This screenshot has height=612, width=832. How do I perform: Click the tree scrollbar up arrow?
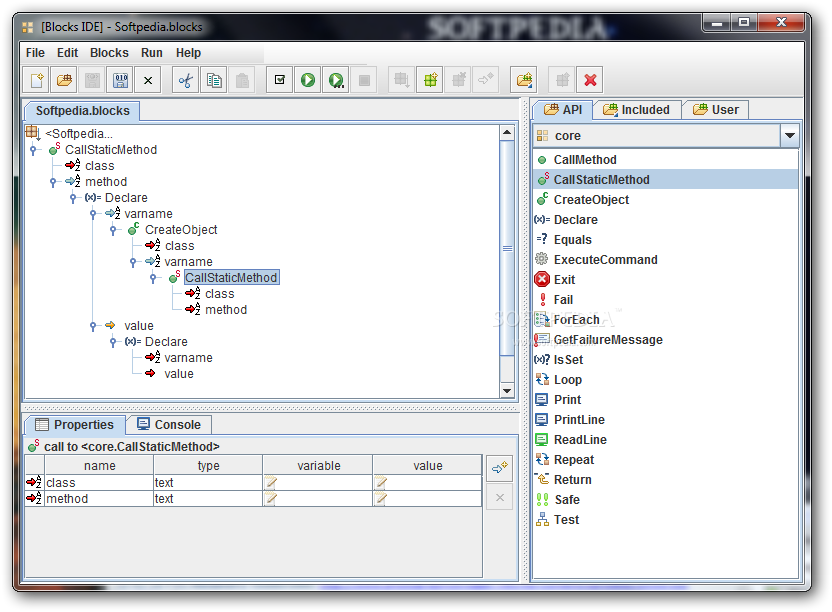(507, 133)
